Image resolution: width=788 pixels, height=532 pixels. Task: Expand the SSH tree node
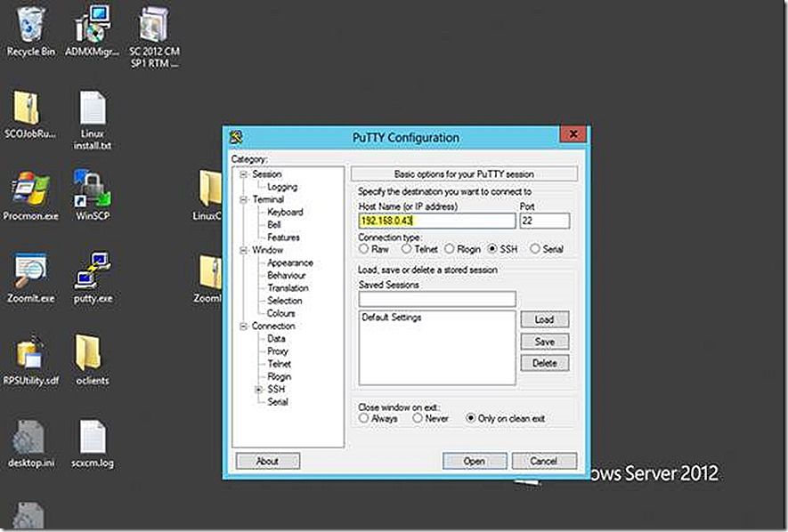point(258,390)
